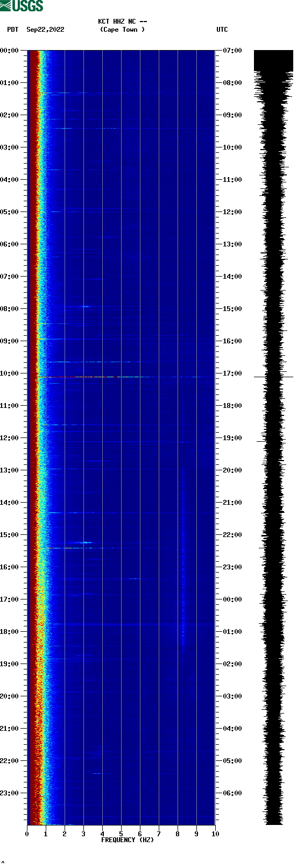Screen dimensions: 297x868
Task: Click the 00:00 PDT time label
Action: pos(10,51)
